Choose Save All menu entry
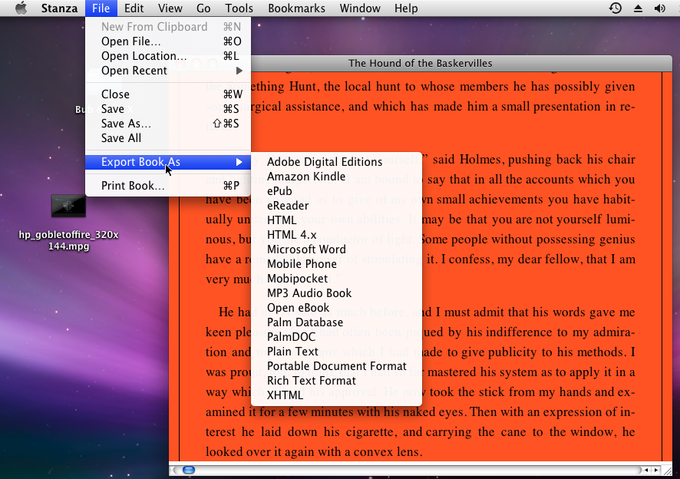This screenshot has height=479, width=680. click(x=168, y=138)
